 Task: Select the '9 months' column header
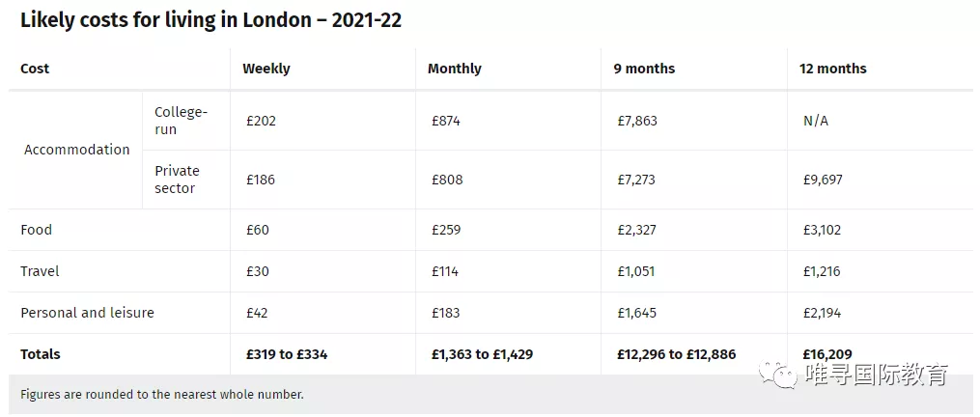click(644, 69)
